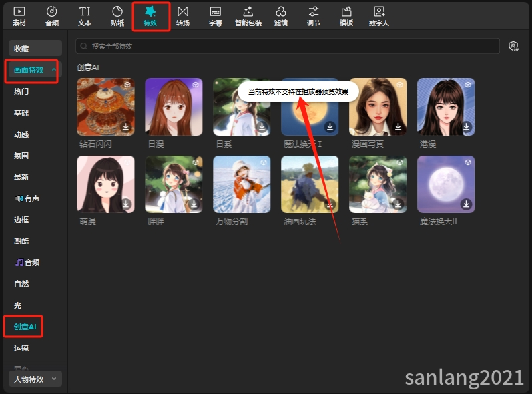Select the 魔法换天II effect thumbnail
The image size is (532, 394).
pos(445,184)
